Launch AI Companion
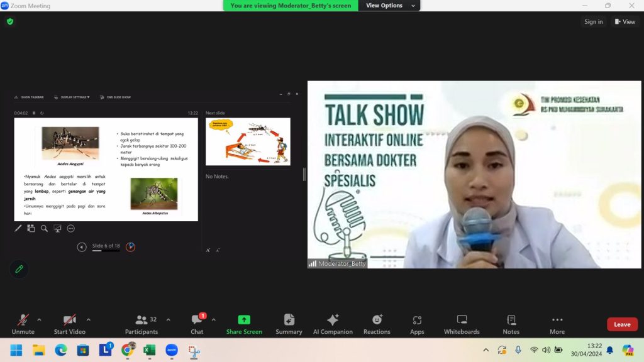 (333, 324)
